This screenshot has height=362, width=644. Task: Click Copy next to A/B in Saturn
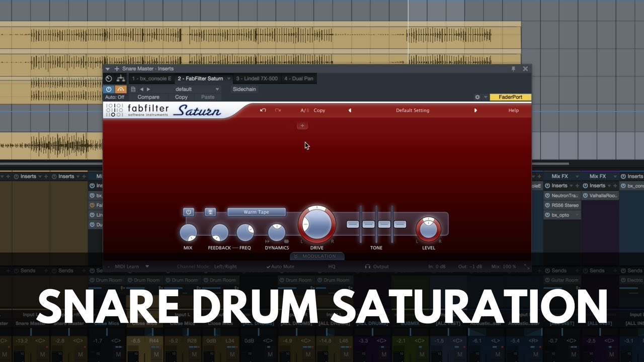click(x=319, y=110)
